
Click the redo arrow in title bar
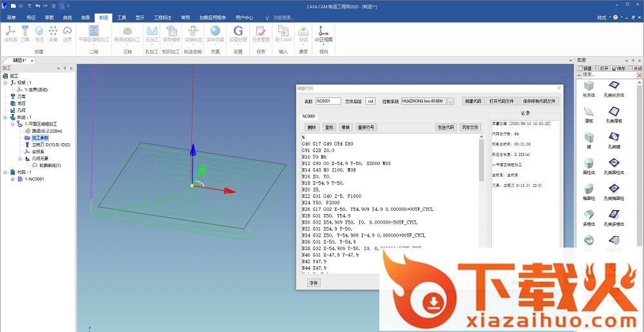[x=46, y=6]
